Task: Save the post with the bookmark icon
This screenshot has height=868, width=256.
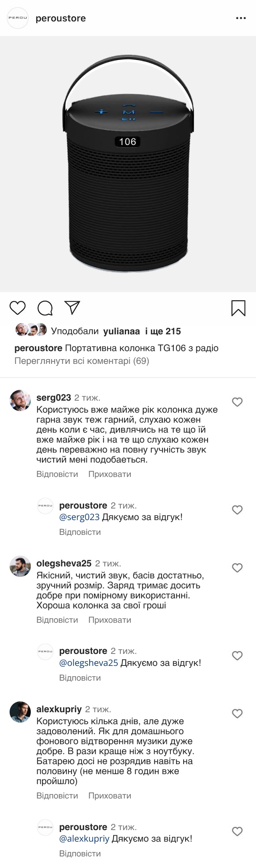Action: point(238,308)
